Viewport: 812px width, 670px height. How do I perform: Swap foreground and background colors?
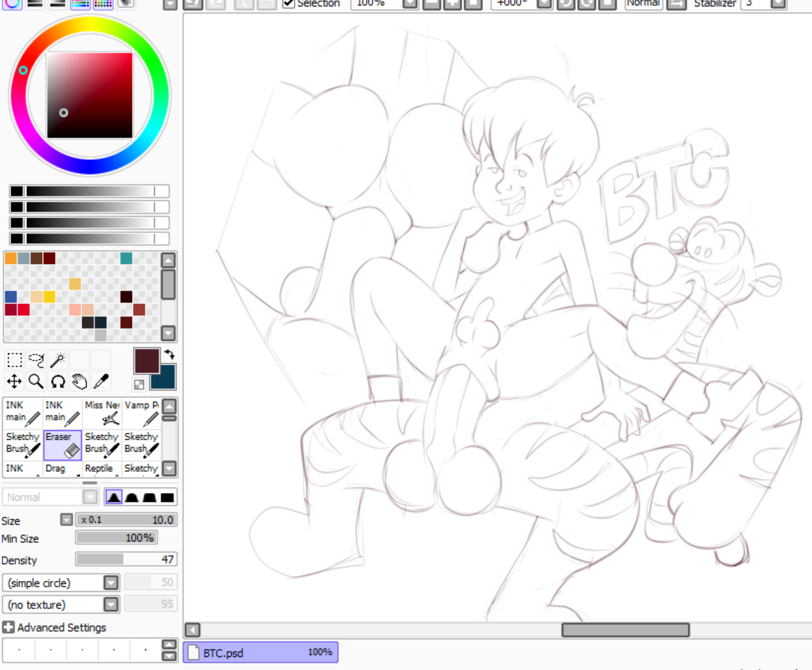coord(169,354)
